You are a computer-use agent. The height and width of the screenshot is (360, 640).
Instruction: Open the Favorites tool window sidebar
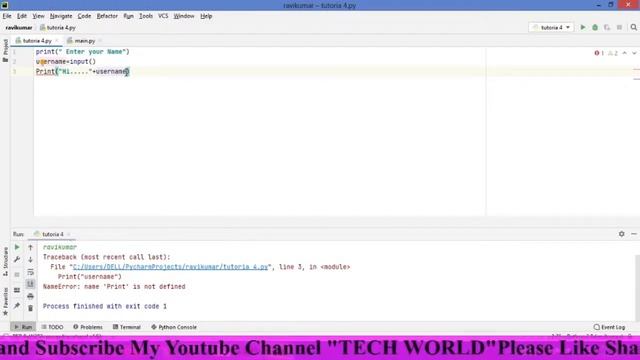(5, 301)
